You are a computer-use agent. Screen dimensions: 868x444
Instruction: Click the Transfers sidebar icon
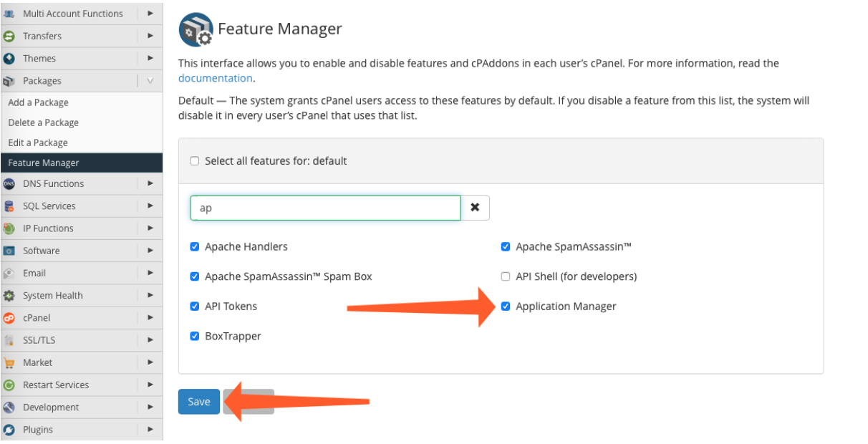[9, 36]
